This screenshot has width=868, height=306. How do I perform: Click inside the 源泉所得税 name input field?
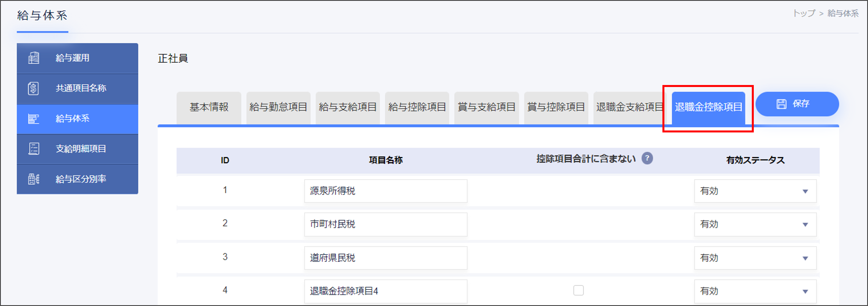(x=386, y=191)
